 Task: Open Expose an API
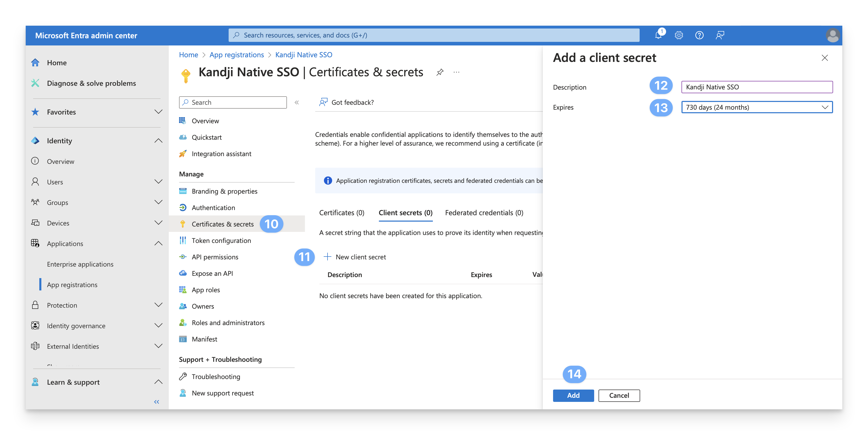point(212,273)
